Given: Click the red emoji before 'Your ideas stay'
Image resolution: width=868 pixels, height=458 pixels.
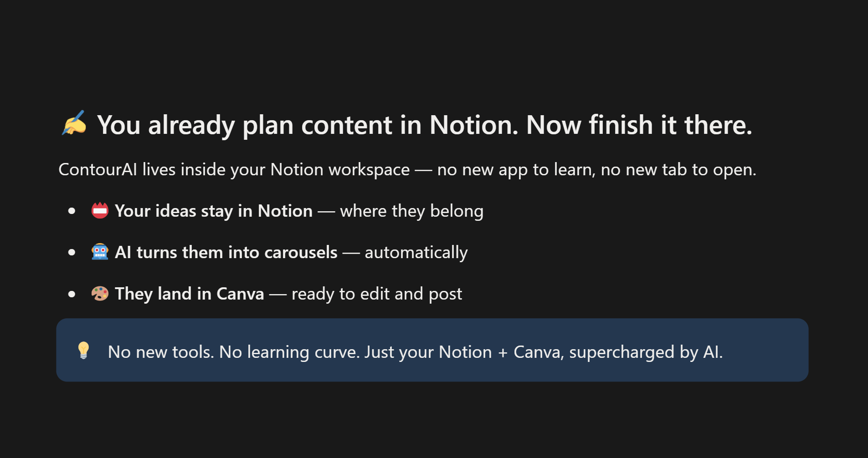Looking at the screenshot, I should coord(100,211).
